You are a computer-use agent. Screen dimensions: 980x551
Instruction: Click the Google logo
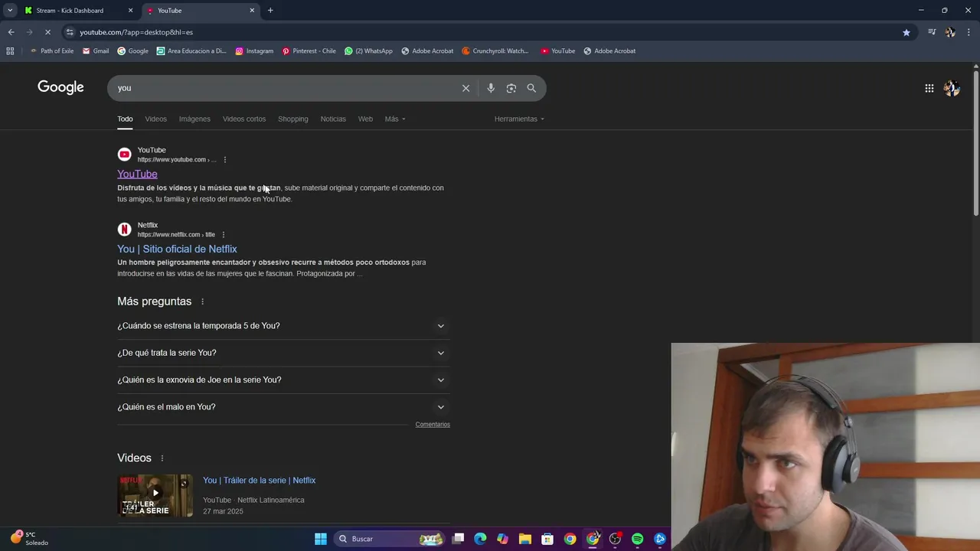60,87
